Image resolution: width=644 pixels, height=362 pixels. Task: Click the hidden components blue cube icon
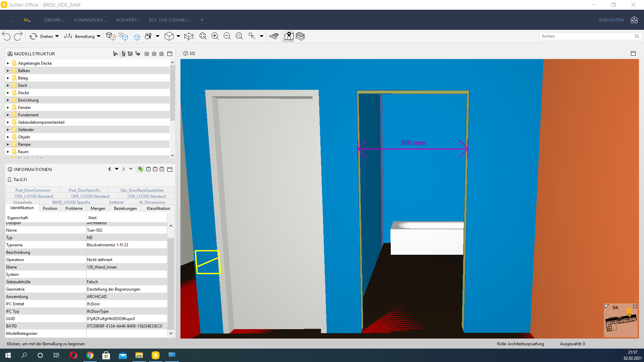[136, 36]
